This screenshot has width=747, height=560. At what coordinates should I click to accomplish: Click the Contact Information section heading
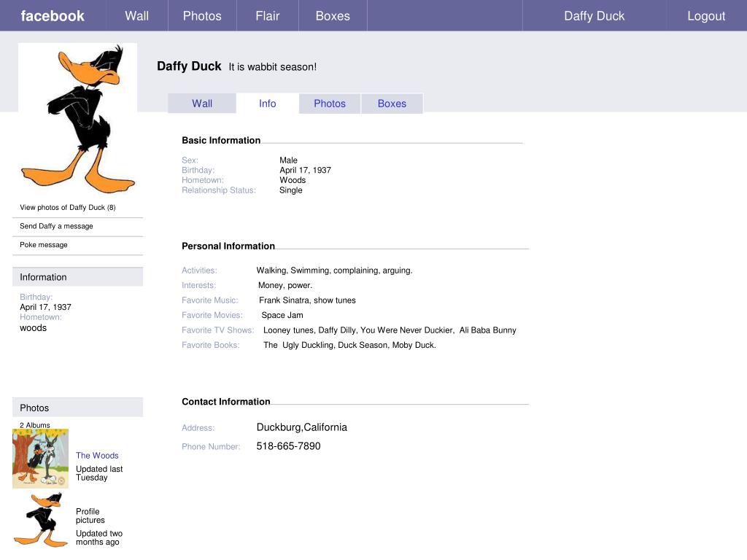click(226, 402)
